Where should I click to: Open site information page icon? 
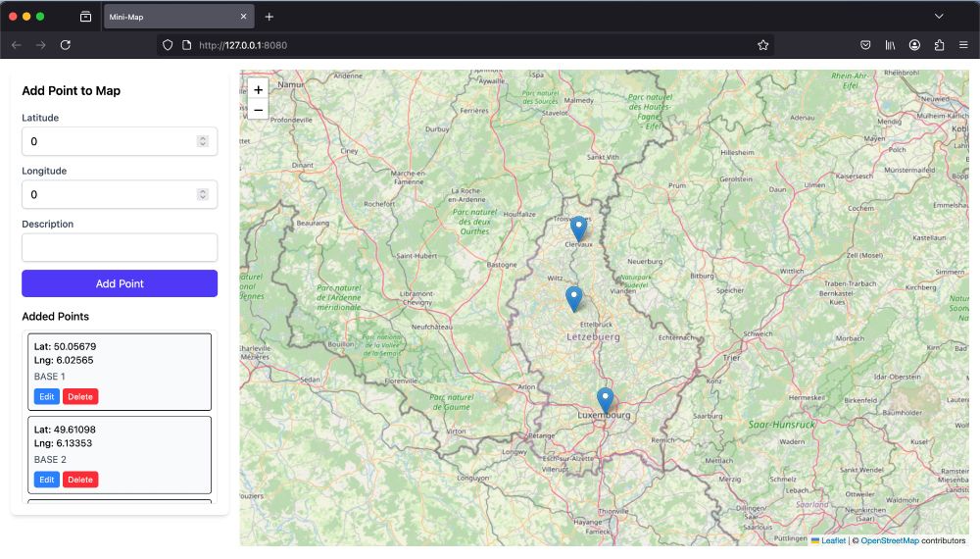(x=186, y=45)
